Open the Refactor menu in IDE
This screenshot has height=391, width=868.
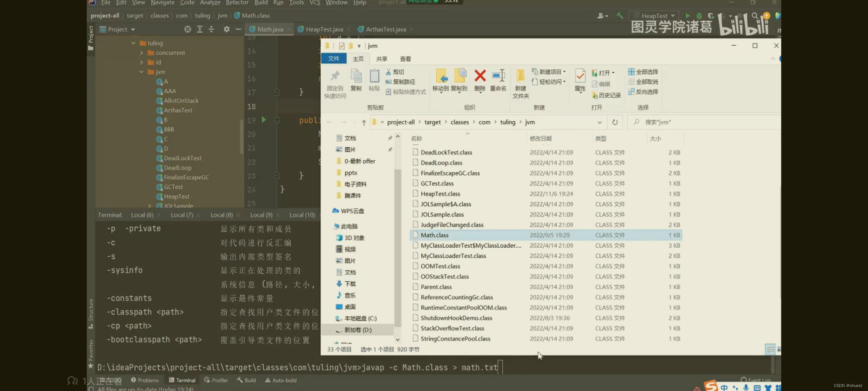coord(237,3)
